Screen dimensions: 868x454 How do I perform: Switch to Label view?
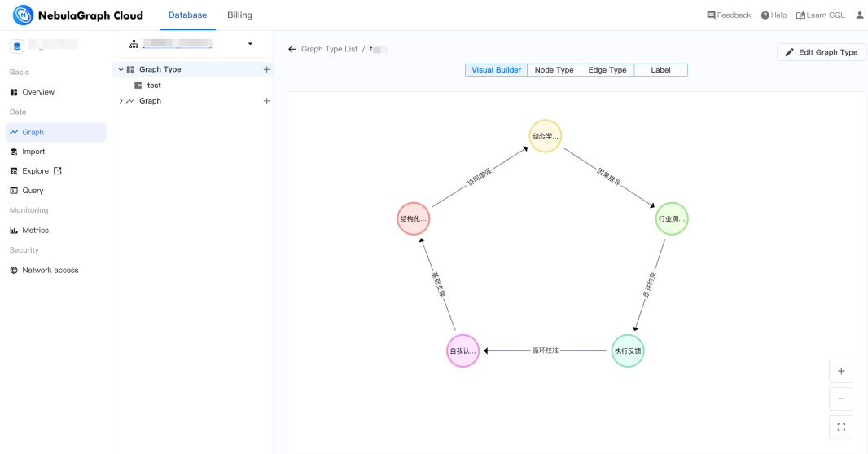pyautogui.click(x=660, y=70)
